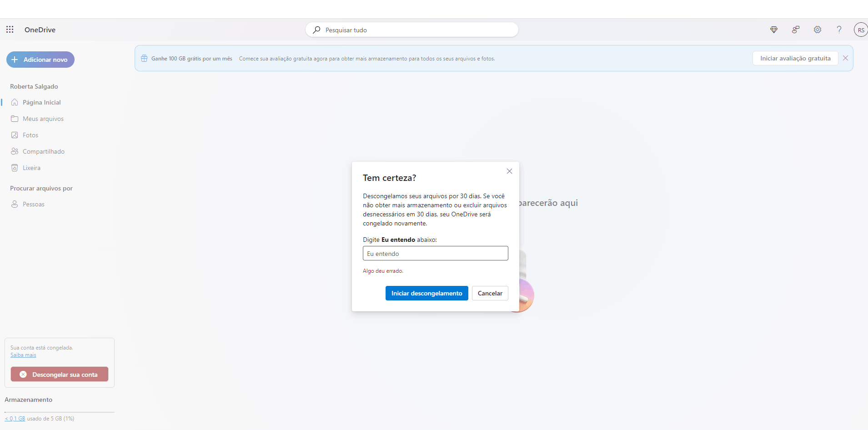Click the storage usage bar
The image size is (868, 430).
[x=60, y=412]
